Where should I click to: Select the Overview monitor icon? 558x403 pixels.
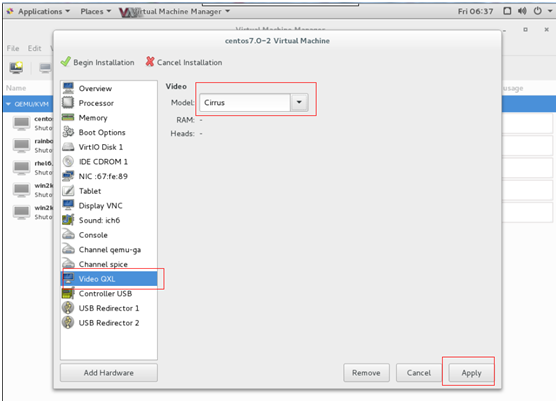(x=68, y=88)
